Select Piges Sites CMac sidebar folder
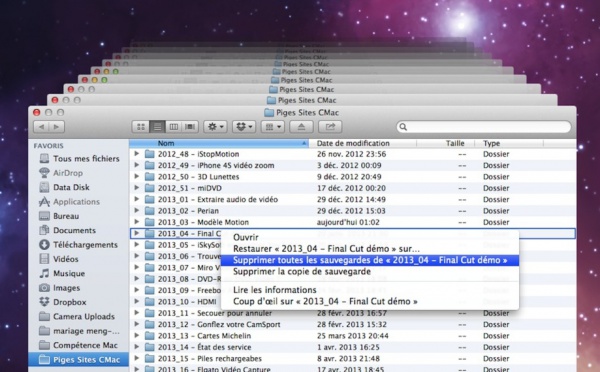 click(x=78, y=359)
